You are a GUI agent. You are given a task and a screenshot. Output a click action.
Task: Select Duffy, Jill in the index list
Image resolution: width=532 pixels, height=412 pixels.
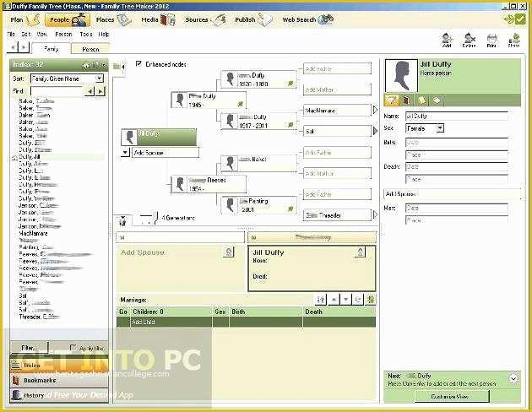pos(30,157)
